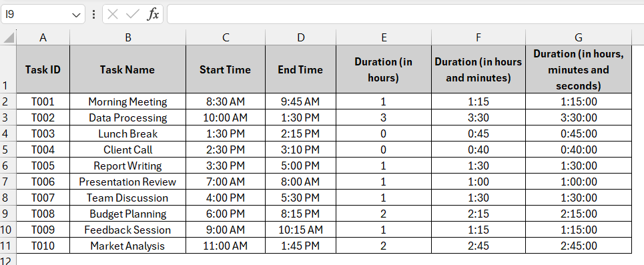The image size is (644, 265).
Task: Click the formula bar input area
Action: (x=405, y=15)
